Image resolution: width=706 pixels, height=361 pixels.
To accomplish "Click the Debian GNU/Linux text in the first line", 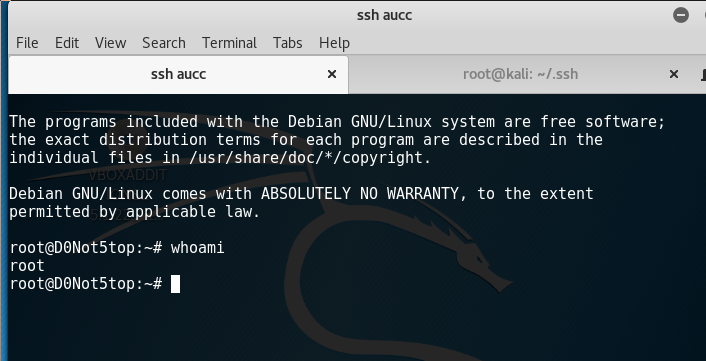I will click(360, 122).
